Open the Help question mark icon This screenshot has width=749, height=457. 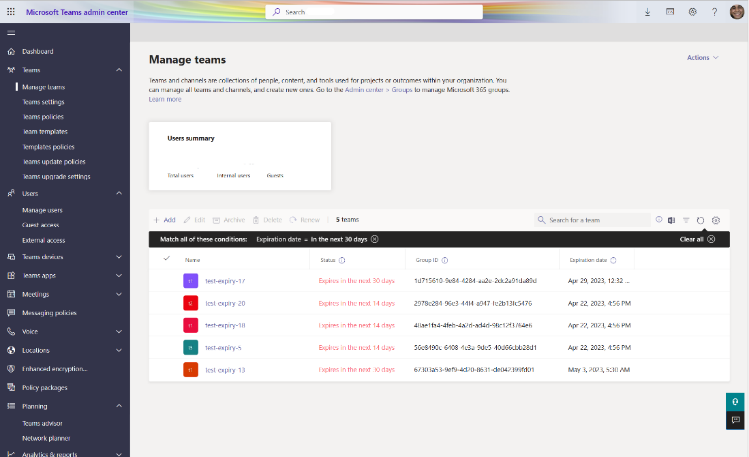(715, 12)
